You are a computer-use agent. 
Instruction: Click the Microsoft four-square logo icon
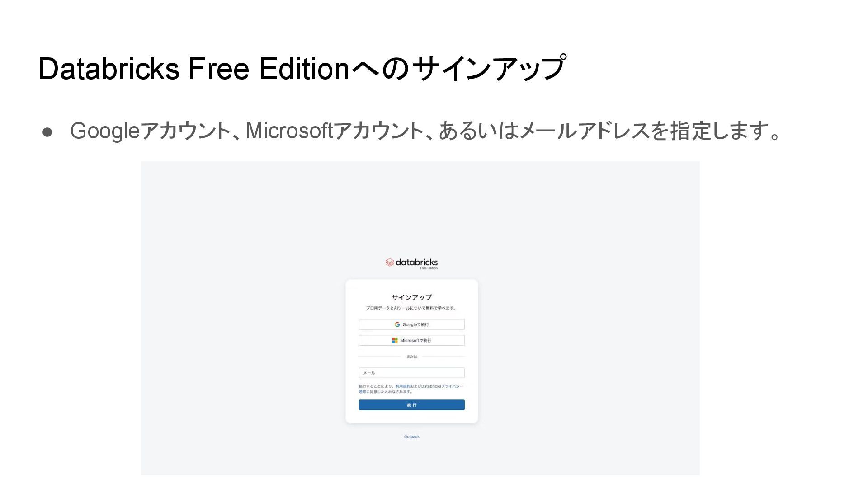click(x=395, y=340)
